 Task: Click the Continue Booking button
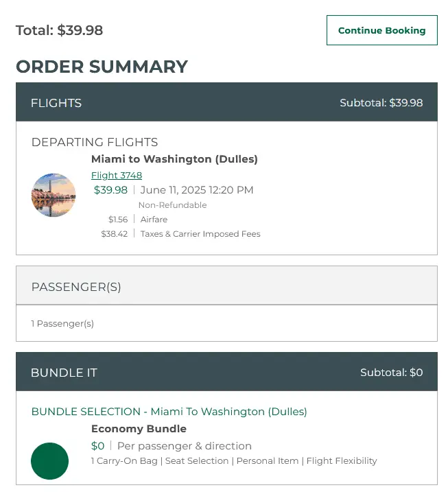381,30
